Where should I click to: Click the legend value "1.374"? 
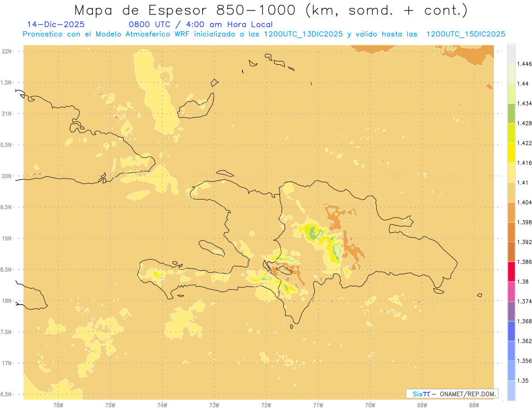pos(525,301)
